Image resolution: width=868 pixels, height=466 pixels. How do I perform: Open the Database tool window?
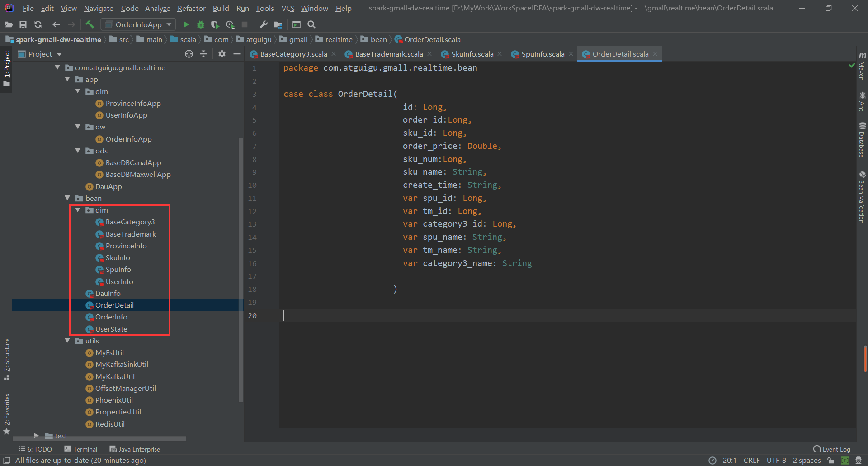(862, 139)
